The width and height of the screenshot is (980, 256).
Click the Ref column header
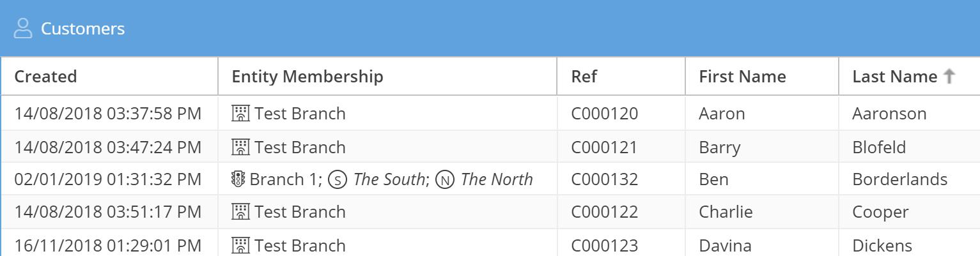[x=584, y=77]
